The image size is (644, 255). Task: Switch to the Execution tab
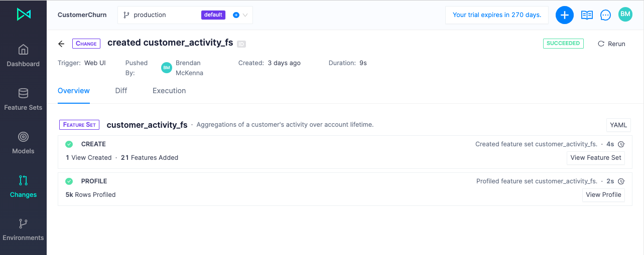(169, 91)
